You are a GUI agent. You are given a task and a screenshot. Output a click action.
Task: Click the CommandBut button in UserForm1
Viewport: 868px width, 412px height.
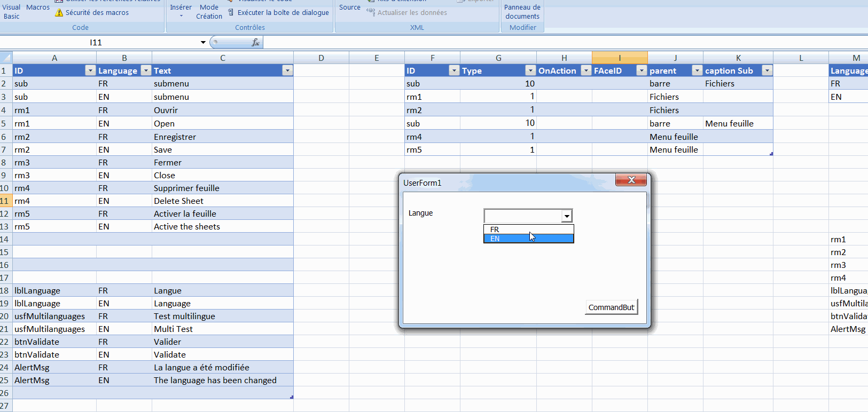[x=612, y=307]
